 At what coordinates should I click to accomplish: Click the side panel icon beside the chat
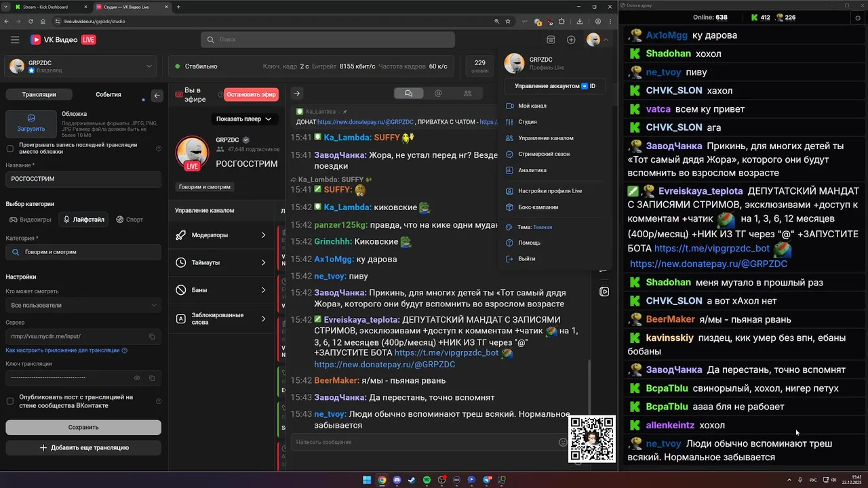pos(604,291)
